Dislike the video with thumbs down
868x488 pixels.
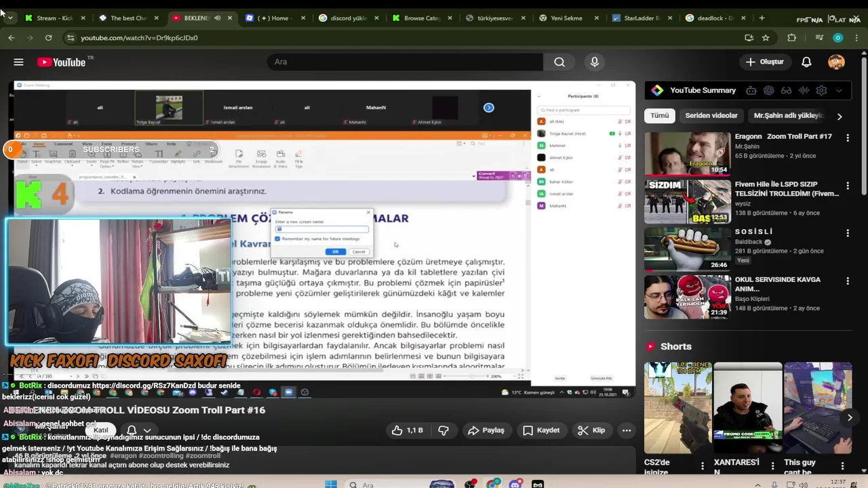(x=443, y=430)
